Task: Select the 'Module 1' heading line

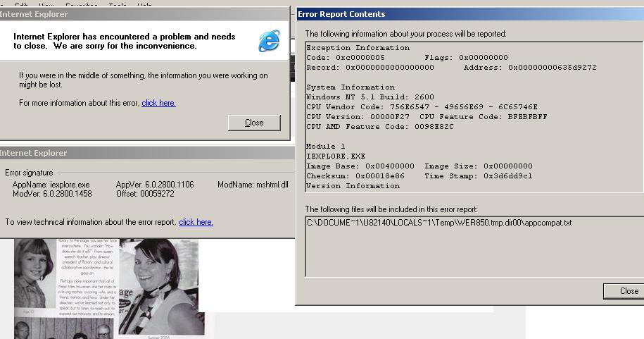Action: (326, 147)
